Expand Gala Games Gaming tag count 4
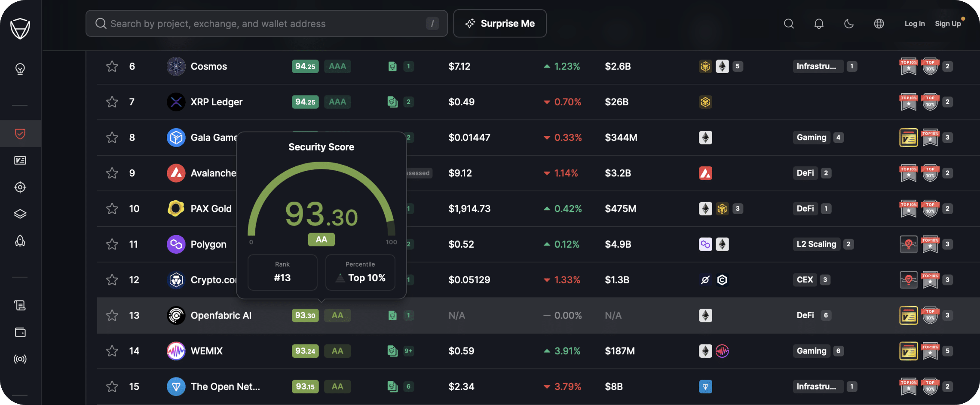The width and height of the screenshot is (980, 405). [838, 138]
